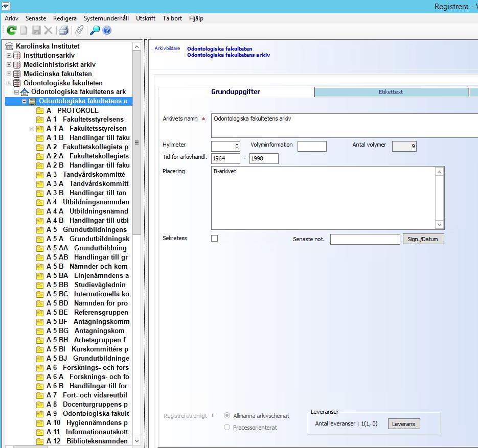This screenshot has width=478, height=448.
Task: Click the green refresh toolbar icon
Action: click(x=12, y=30)
